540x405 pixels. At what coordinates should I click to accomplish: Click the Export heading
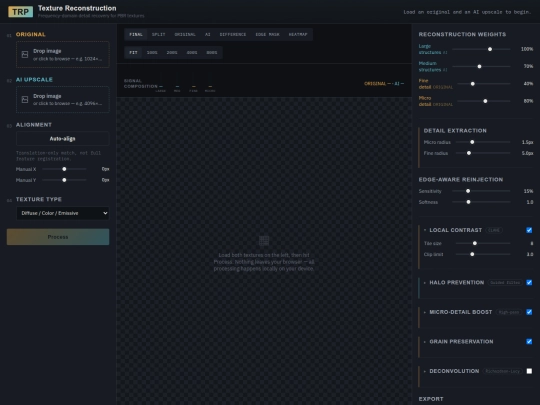point(431,399)
